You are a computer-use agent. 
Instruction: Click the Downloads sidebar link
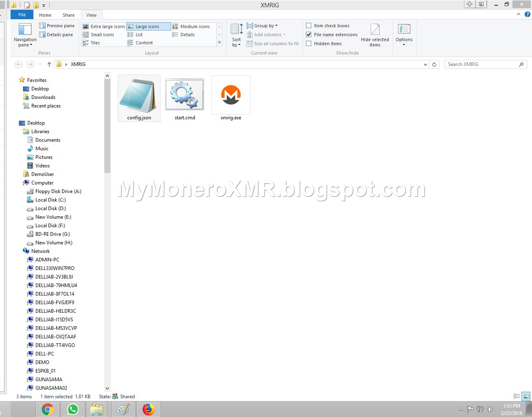(x=43, y=97)
